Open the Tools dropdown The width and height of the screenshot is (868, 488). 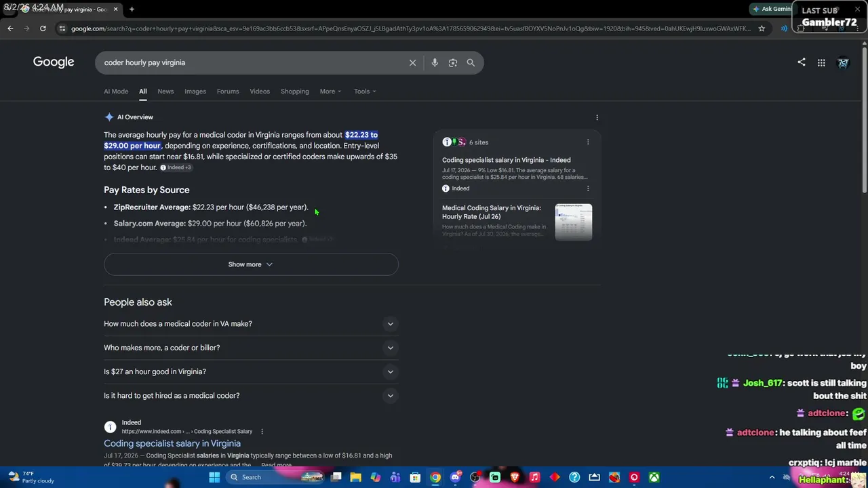365,91
